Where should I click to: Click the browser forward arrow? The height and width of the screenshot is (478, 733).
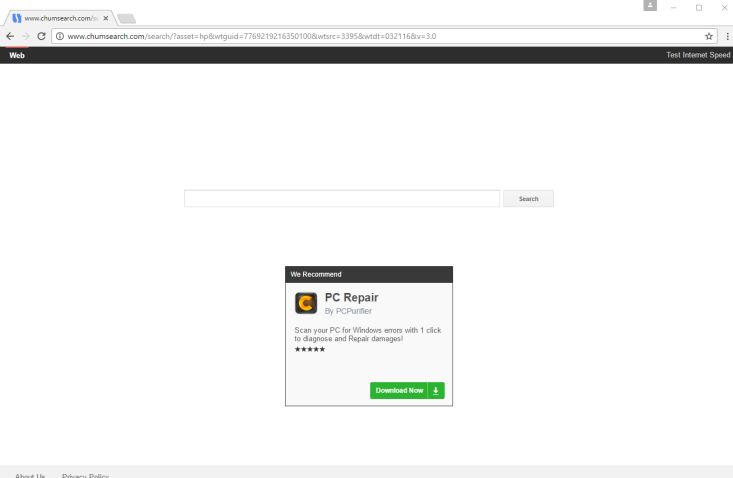click(x=26, y=36)
